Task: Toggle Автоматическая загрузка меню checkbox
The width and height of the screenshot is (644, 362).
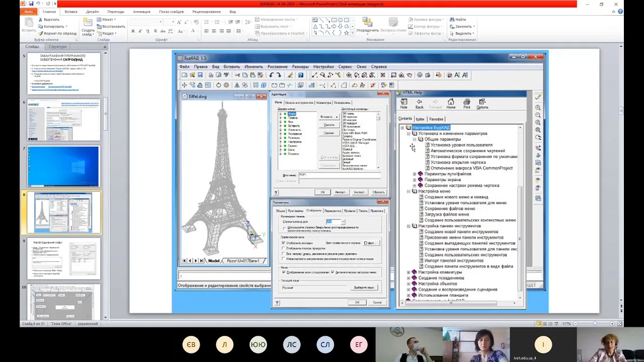Action: click(x=333, y=273)
